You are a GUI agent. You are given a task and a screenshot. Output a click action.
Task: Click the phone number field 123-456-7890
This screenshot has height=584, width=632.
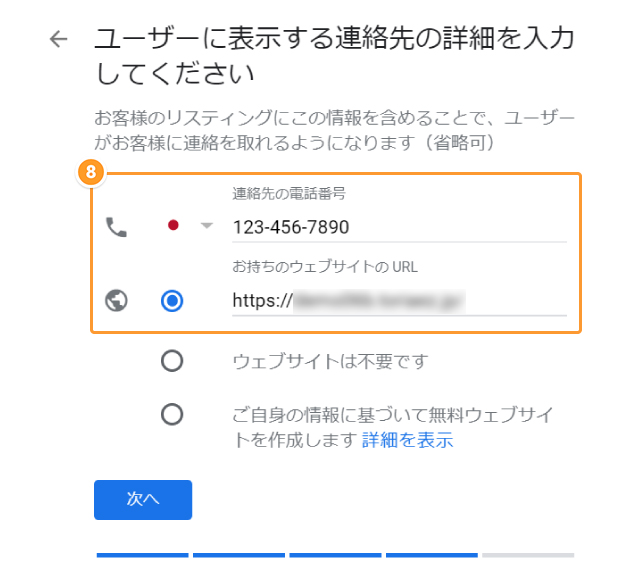pyautogui.click(x=399, y=228)
